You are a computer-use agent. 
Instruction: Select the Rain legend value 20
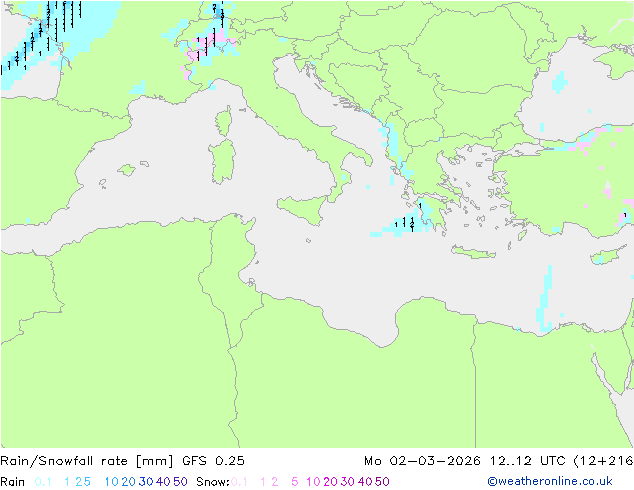click(128, 482)
